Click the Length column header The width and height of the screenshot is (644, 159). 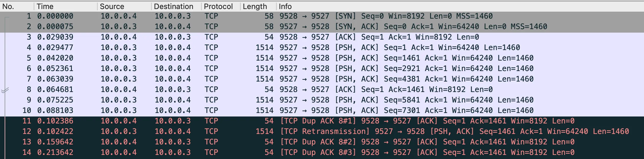click(255, 6)
